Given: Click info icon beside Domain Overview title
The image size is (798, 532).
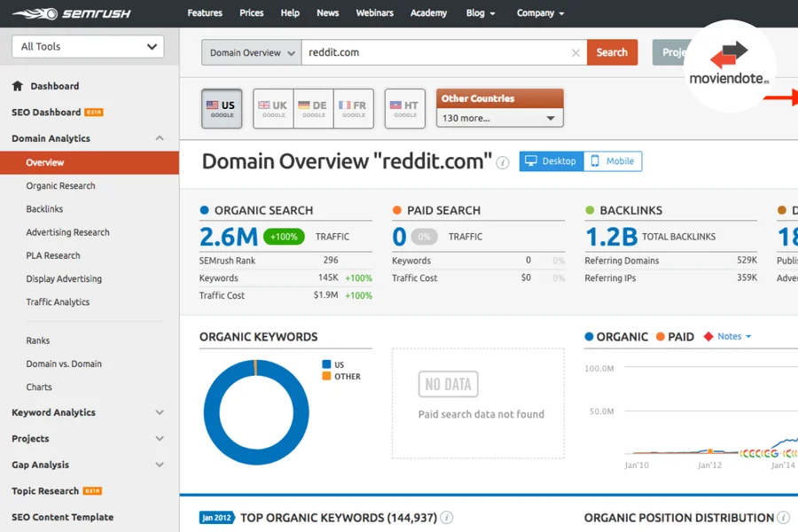Looking at the screenshot, I should 503,162.
